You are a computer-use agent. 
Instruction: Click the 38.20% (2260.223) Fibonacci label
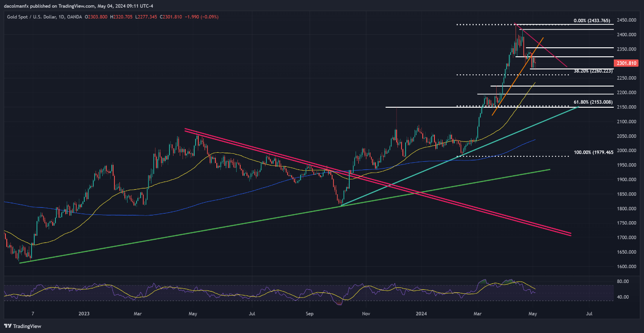[593, 71]
